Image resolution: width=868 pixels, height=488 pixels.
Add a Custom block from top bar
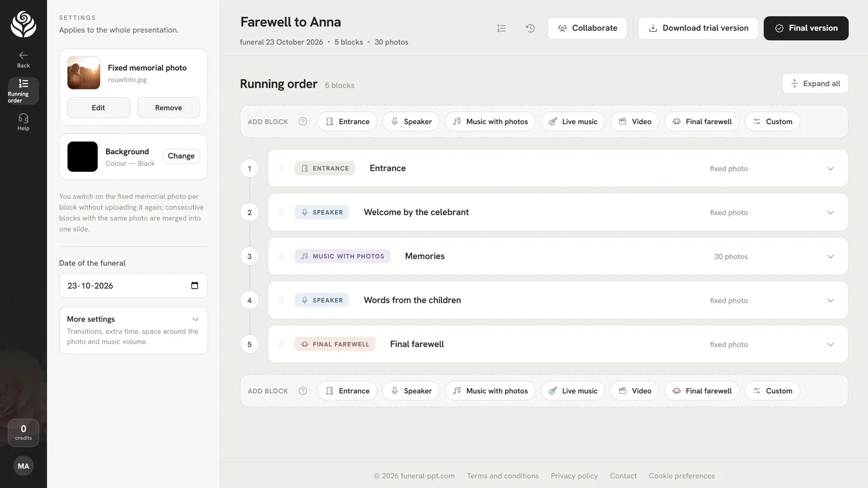click(772, 121)
